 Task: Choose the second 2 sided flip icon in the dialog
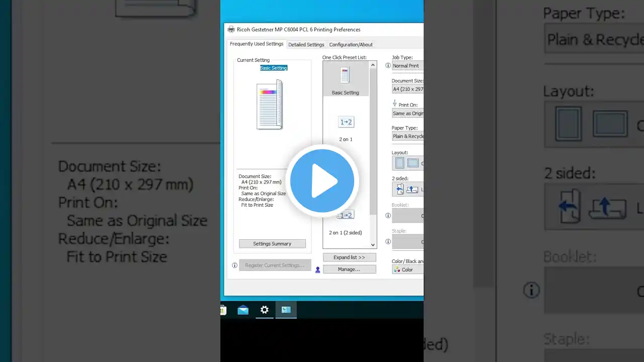[412, 190]
